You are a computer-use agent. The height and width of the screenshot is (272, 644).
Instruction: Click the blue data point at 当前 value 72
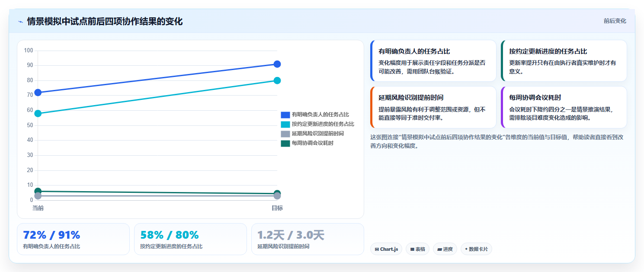click(38, 93)
